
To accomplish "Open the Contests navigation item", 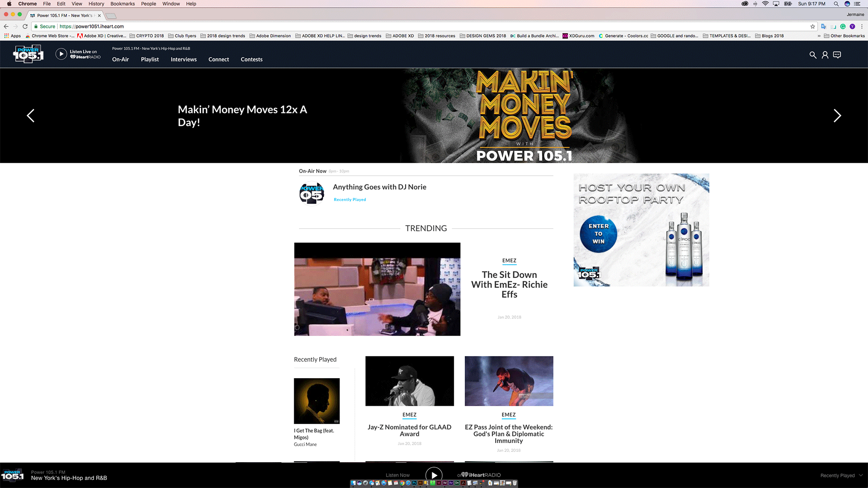I will 251,59.
